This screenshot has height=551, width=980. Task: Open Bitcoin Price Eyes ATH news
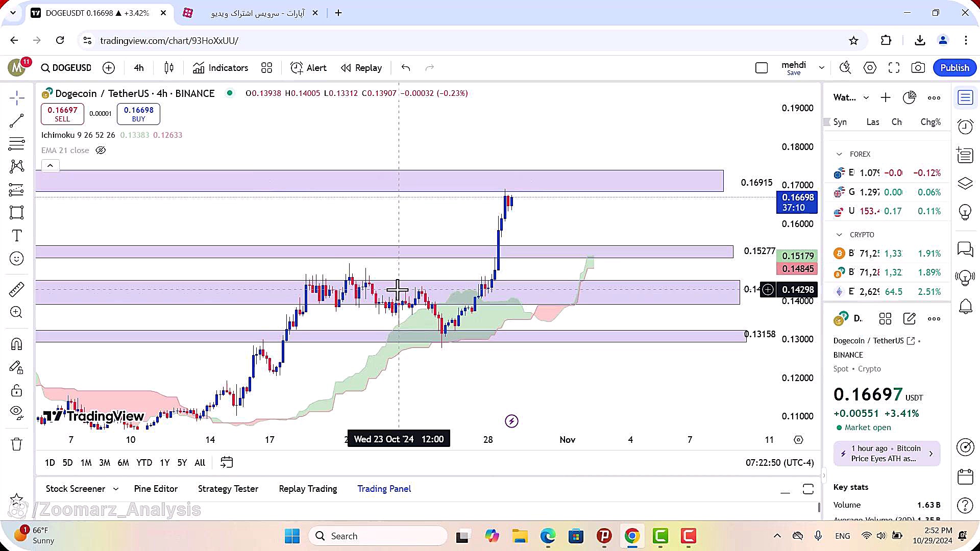coord(887,454)
